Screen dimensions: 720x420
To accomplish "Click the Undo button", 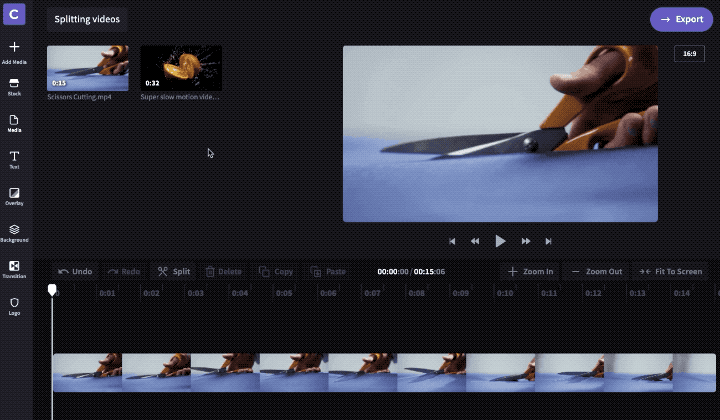I will (75, 272).
